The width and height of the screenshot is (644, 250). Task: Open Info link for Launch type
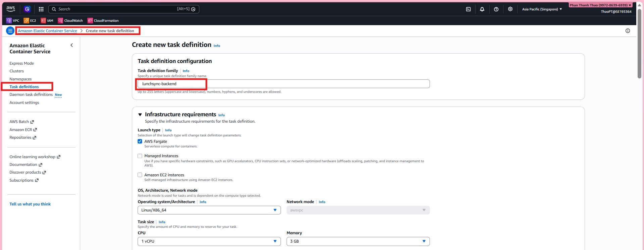pyautogui.click(x=168, y=130)
